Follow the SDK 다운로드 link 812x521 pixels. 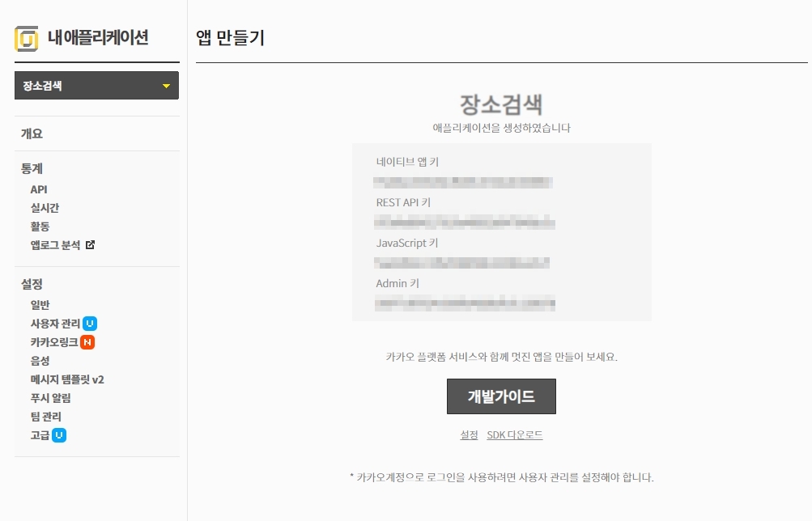tap(515, 435)
